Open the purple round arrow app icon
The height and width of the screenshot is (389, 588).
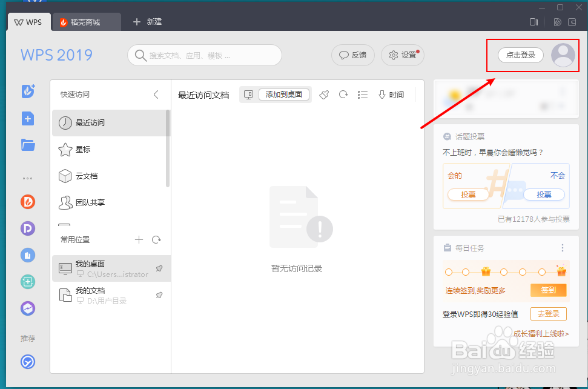[x=28, y=308]
